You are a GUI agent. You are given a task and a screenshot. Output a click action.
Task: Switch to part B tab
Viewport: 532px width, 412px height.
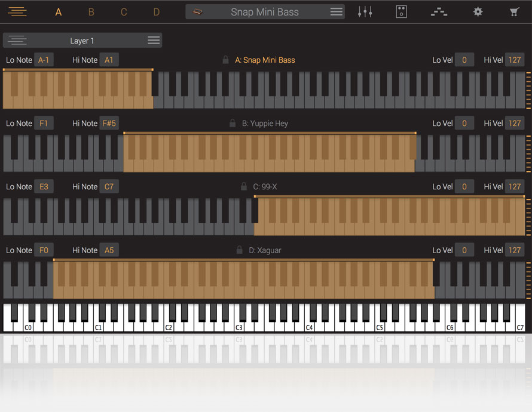pos(91,12)
